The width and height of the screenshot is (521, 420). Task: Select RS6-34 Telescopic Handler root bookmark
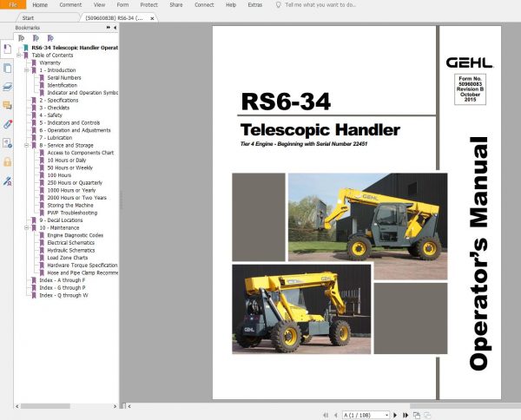(75, 48)
